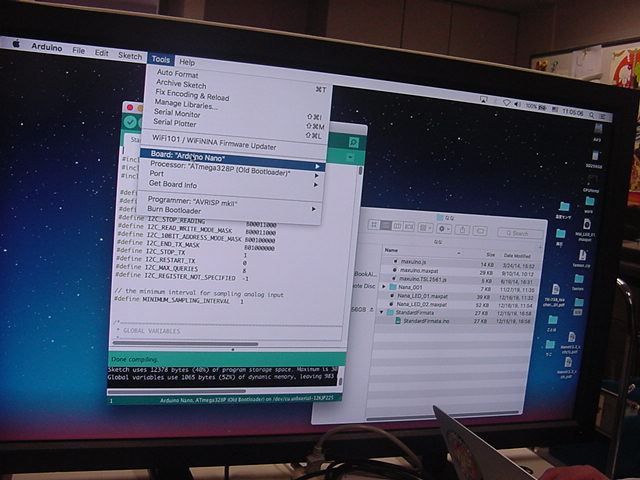Screen dimensions: 640x480
Task: Click the AirPlay display icon in the menu bar
Action: tap(484, 100)
